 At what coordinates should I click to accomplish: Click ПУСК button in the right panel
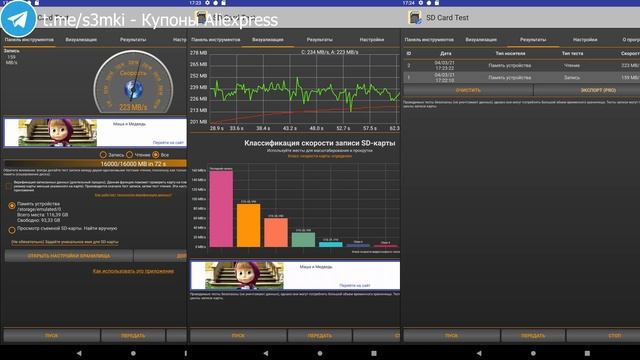pyautogui.click(x=451, y=336)
